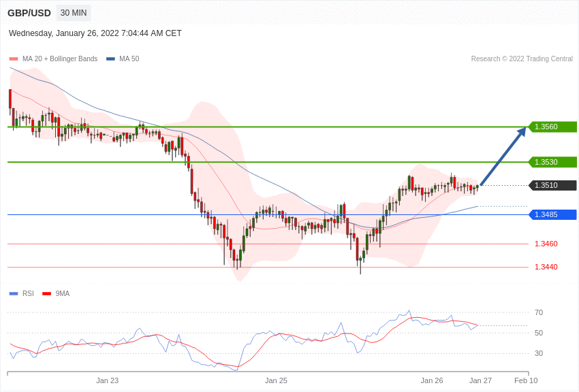The width and height of the screenshot is (579, 392).
Task: Select the 1.3485 pivot price tag
Action: tap(552, 214)
